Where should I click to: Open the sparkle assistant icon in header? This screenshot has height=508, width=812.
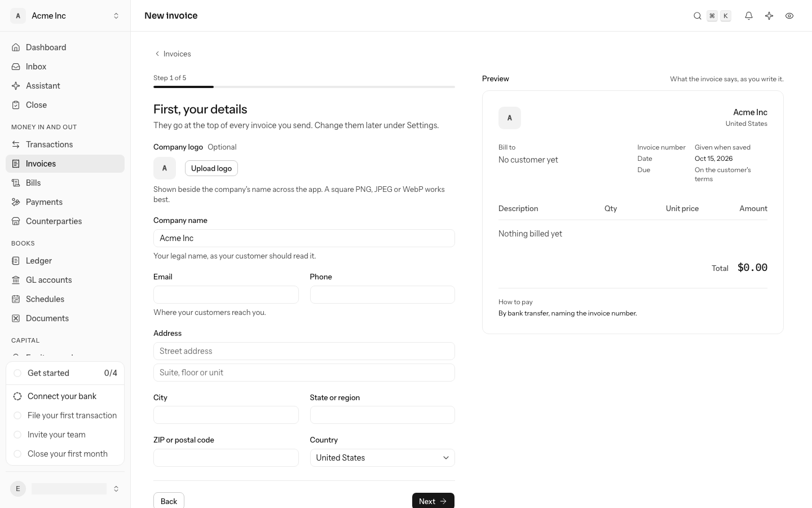(769, 16)
